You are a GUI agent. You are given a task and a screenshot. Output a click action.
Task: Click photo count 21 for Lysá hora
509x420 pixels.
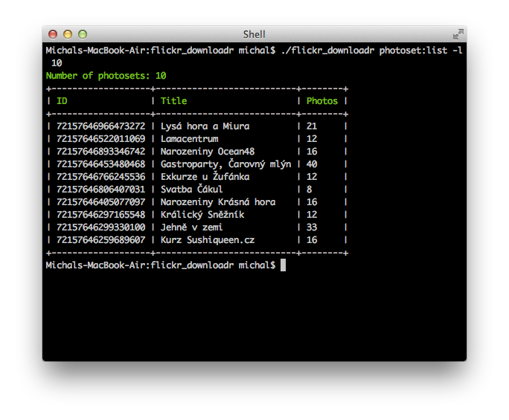312,126
